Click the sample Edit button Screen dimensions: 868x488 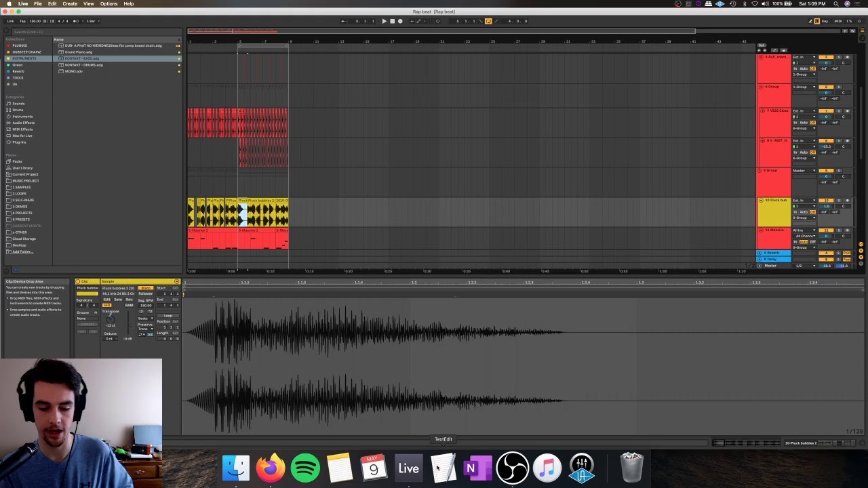click(107, 300)
